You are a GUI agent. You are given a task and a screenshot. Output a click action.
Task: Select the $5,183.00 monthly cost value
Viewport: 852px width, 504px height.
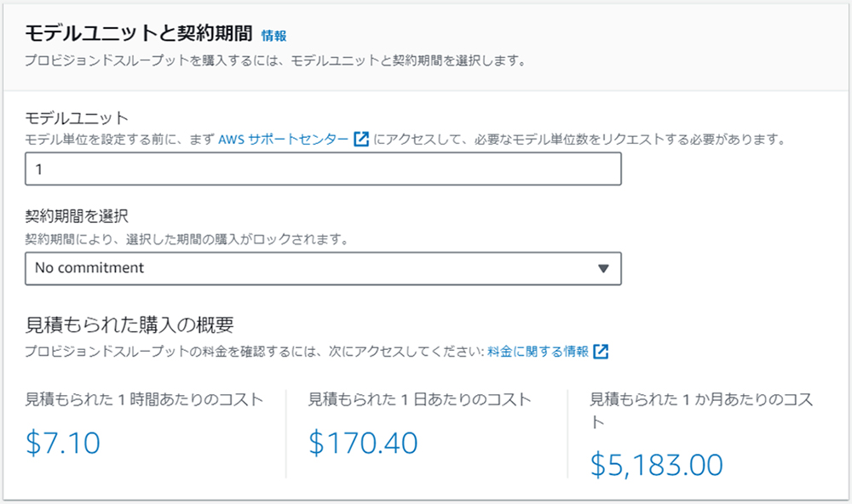coord(656,465)
